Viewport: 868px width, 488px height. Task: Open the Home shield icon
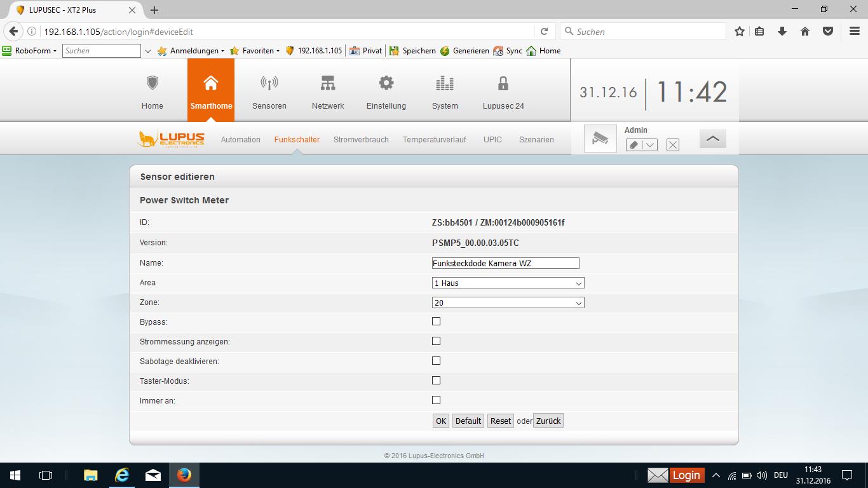tap(152, 83)
